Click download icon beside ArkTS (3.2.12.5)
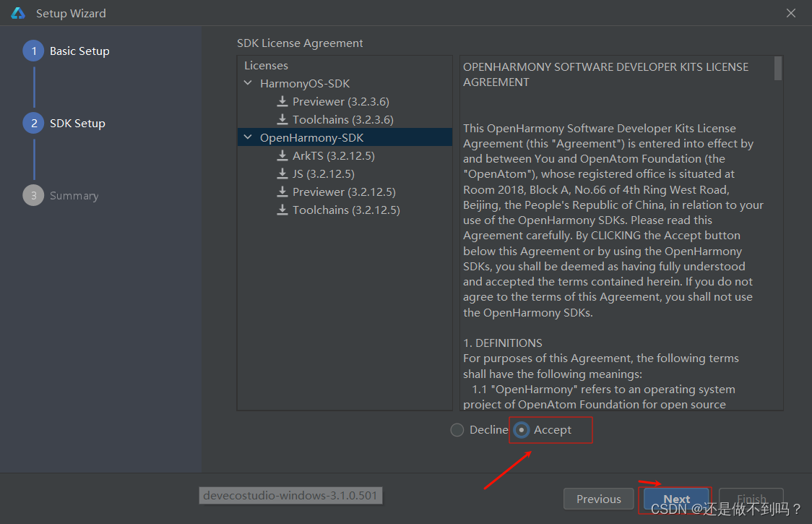Viewport: 812px width, 524px height. click(x=282, y=155)
